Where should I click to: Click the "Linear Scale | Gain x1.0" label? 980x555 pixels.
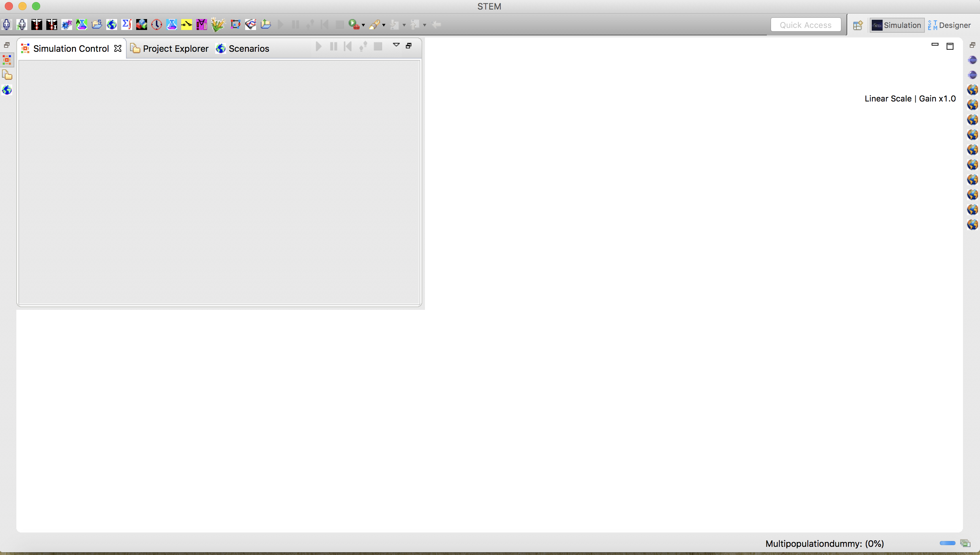(x=910, y=98)
